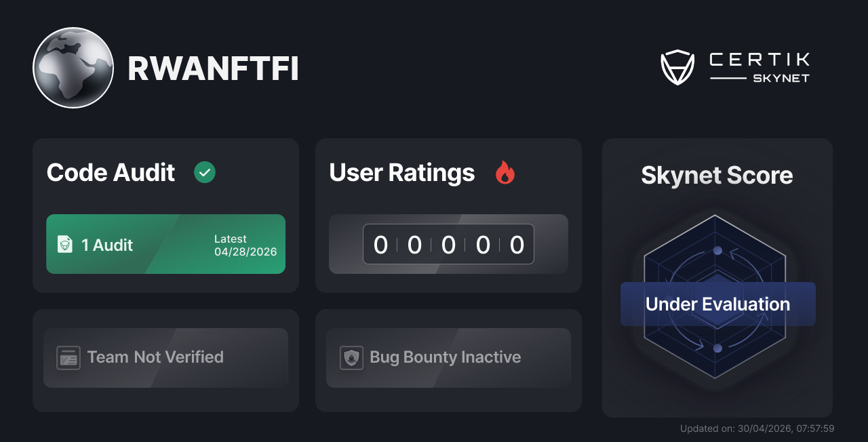
Task: Click the Bug Bounty shield icon
Action: click(351, 357)
